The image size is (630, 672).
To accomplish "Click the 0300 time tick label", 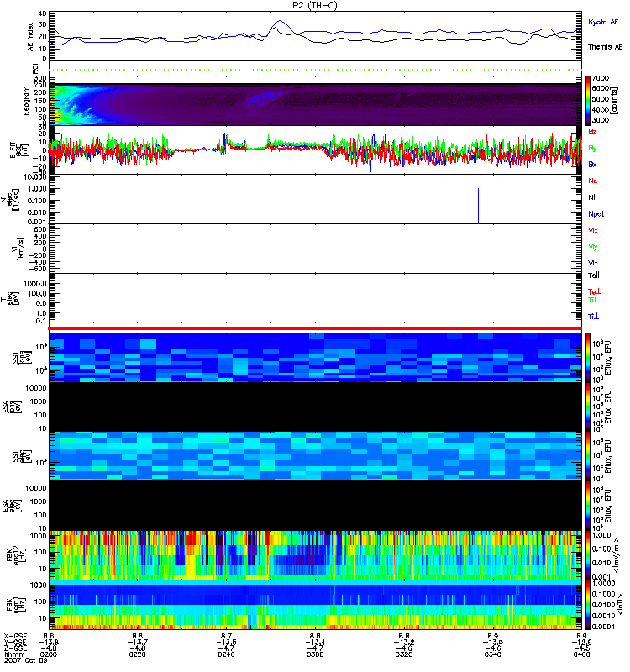I will [315, 654].
